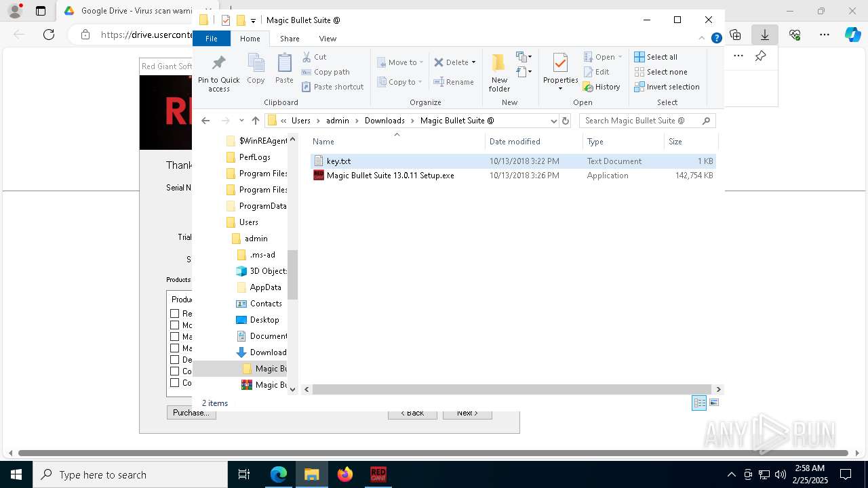Click the Copy ribbon icon
The height and width of the screenshot is (488, 868).
click(256, 69)
